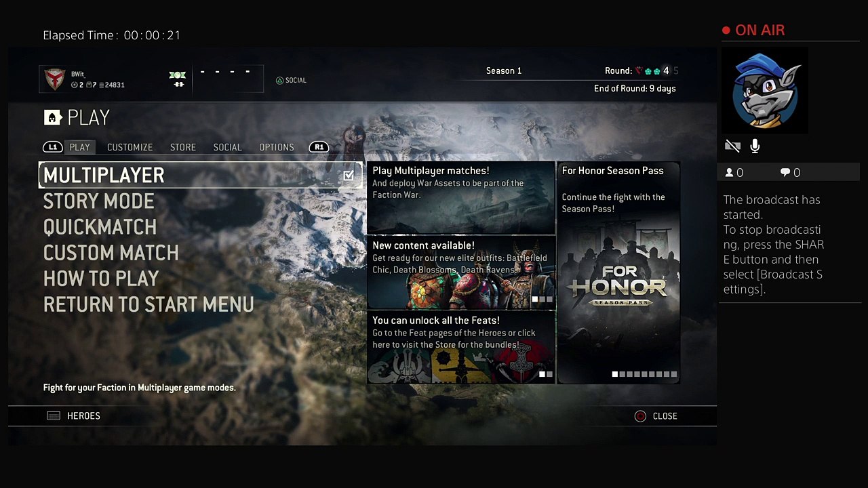
Task: Select STORY MODE from the play menu
Action: point(99,201)
